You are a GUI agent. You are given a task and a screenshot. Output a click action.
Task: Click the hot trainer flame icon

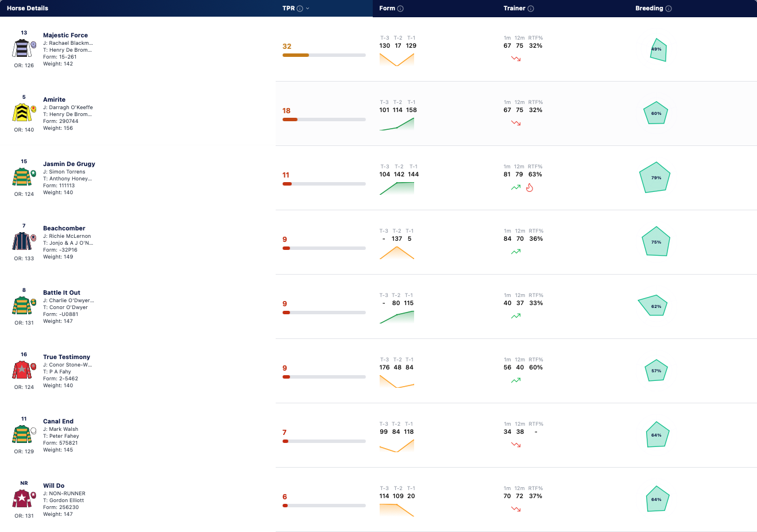530,187
